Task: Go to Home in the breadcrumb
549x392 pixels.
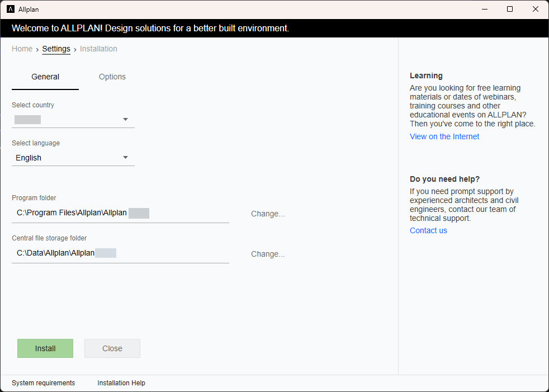Action: tap(22, 49)
